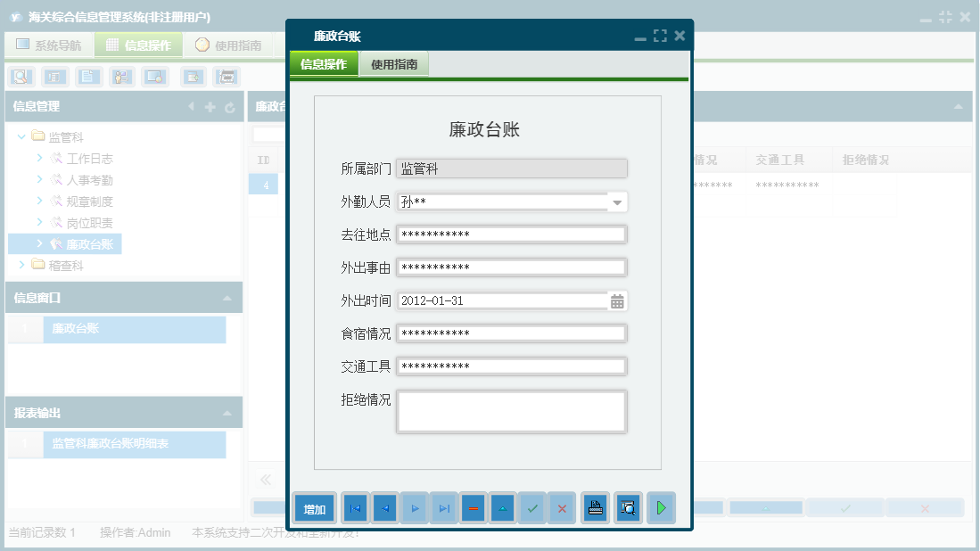
Task: Print the record using the printer icon
Action: [x=595, y=507]
